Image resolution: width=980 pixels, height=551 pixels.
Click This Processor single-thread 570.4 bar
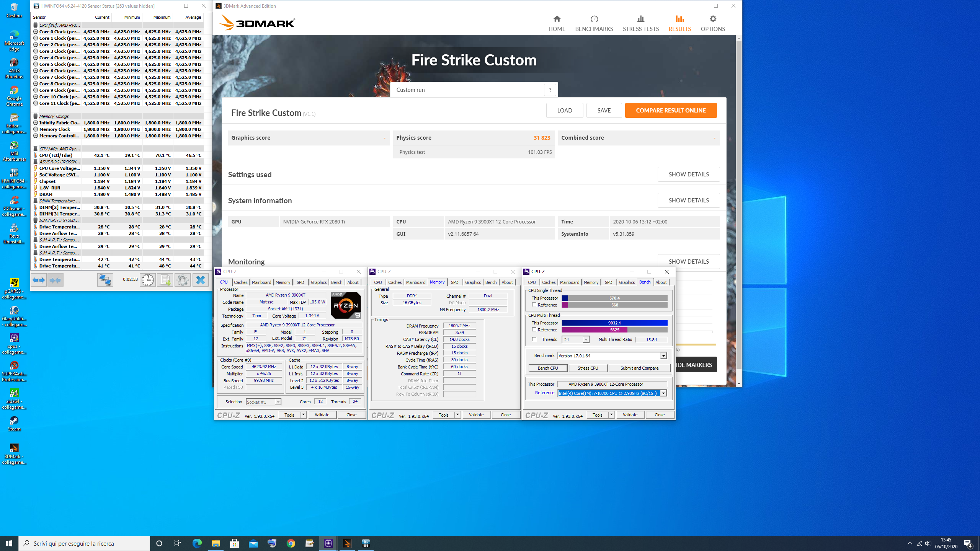(x=614, y=298)
